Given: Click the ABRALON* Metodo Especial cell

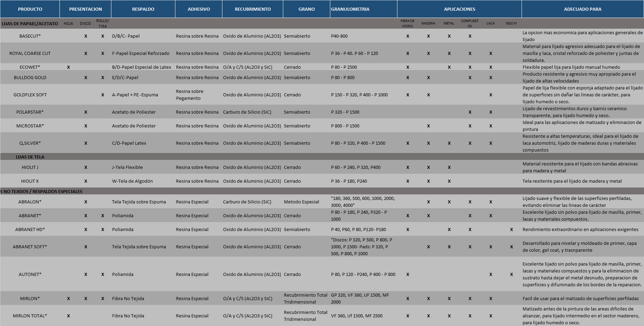Looking at the screenshot, I should 302,202.
